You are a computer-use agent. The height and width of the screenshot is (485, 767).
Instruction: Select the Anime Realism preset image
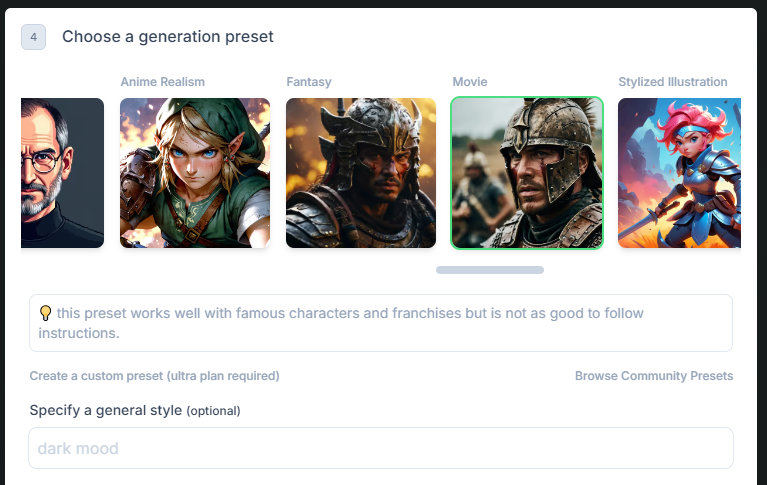195,173
